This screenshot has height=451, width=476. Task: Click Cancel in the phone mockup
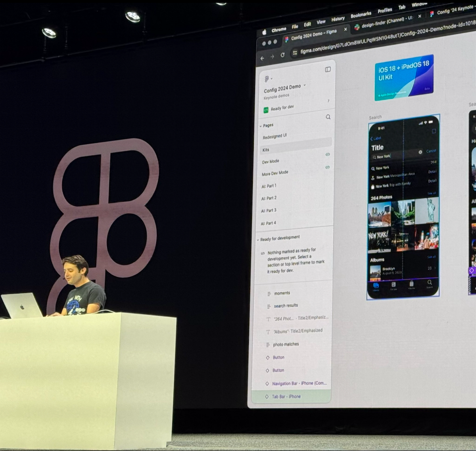[x=431, y=151]
